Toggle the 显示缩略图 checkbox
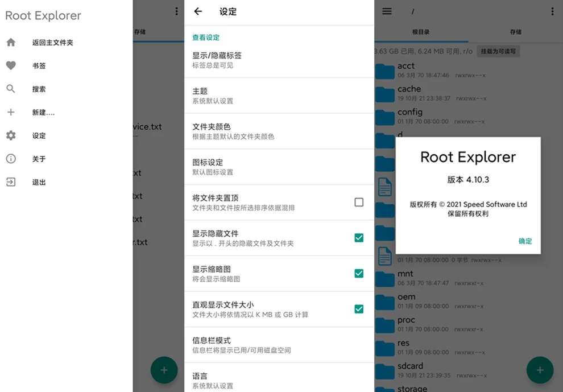 pyautogui.click(x=359, y=273)
